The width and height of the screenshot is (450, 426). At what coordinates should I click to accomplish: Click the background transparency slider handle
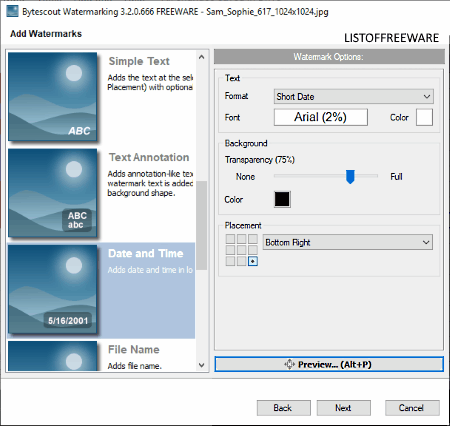coord(350,177)
